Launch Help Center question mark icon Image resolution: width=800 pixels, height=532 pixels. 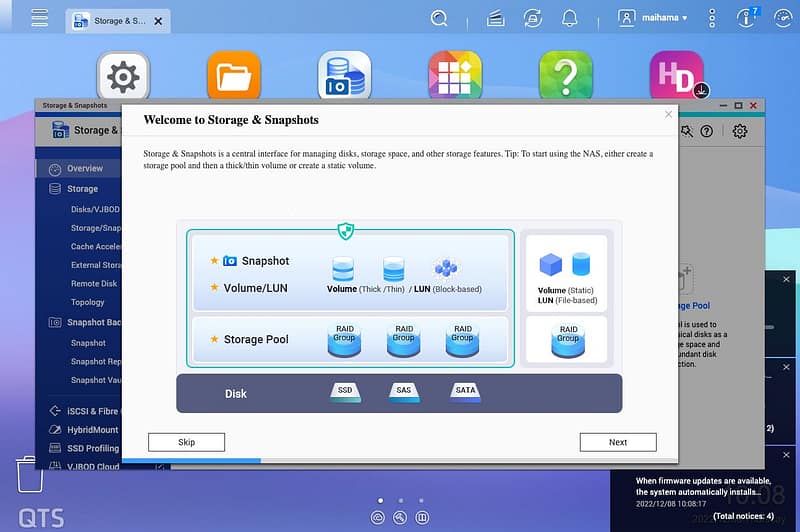pyautogui.click(x=566, y=75)
